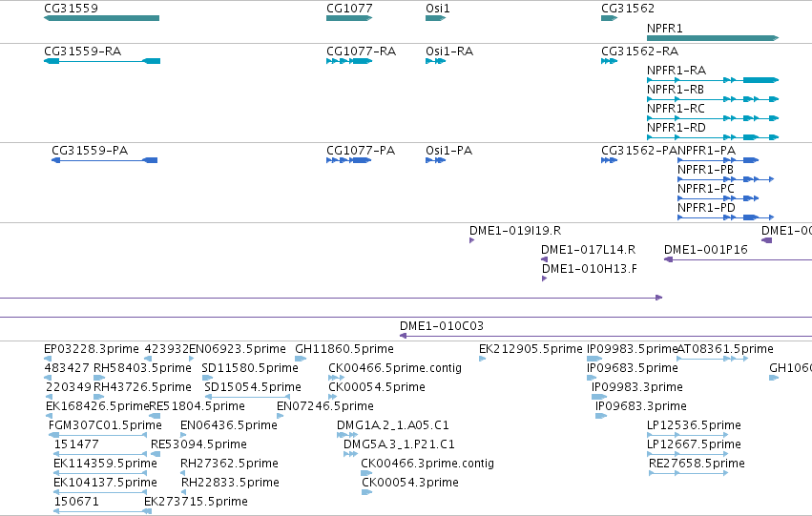Click the EK212905.5prime EST
This screenshot has width=812, height=516.
click(x=482, y=359)
